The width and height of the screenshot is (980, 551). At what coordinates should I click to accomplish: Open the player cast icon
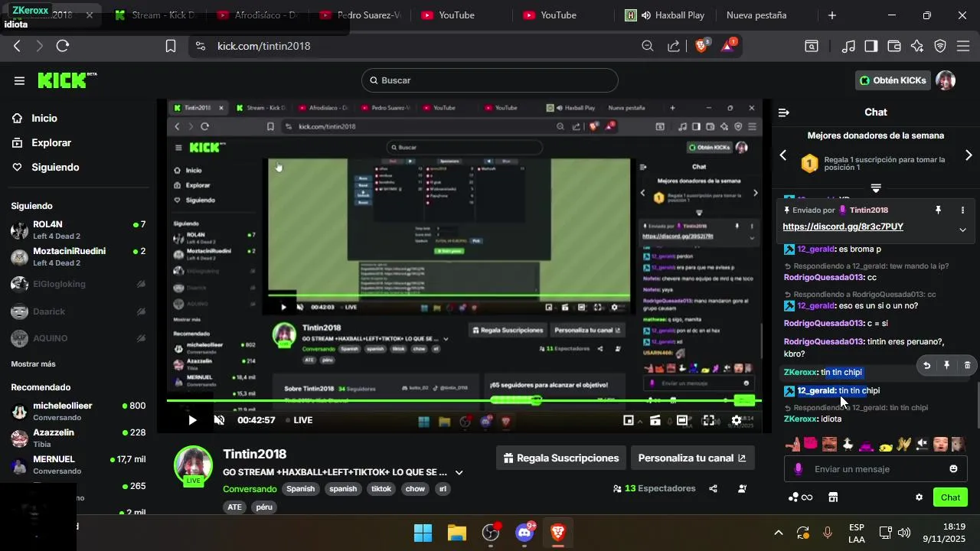pos(655,420)
